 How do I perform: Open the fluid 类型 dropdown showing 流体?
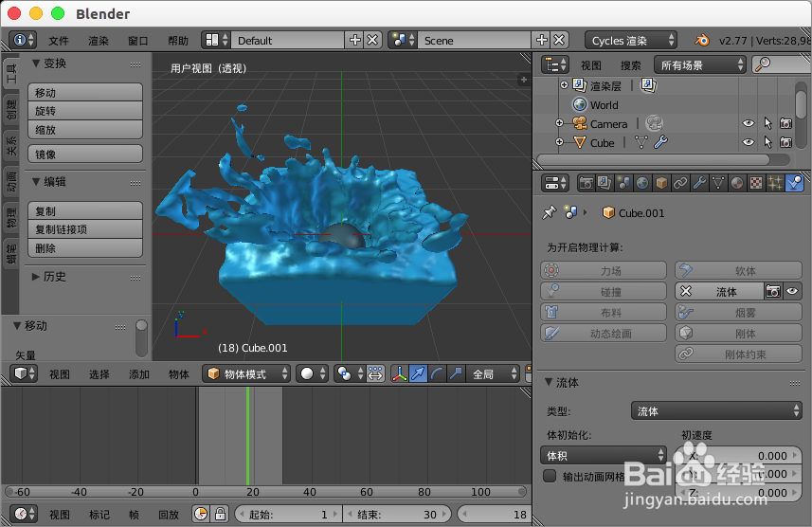point(716,411)
